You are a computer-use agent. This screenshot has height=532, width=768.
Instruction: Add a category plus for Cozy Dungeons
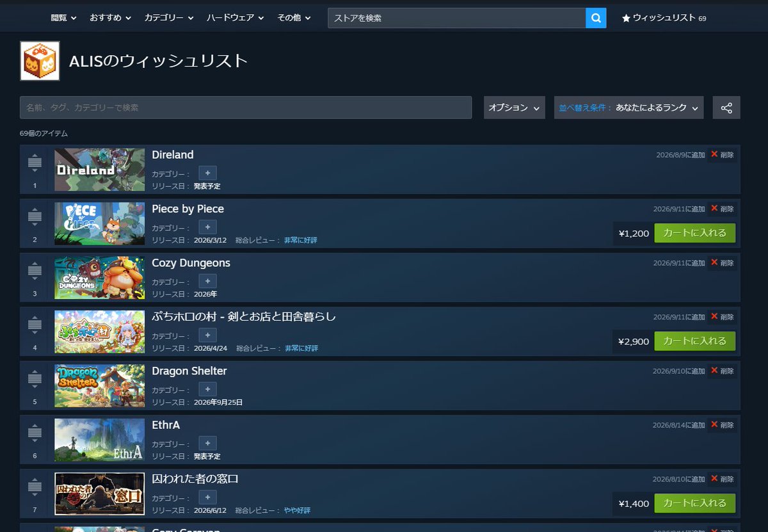point(207,281)
